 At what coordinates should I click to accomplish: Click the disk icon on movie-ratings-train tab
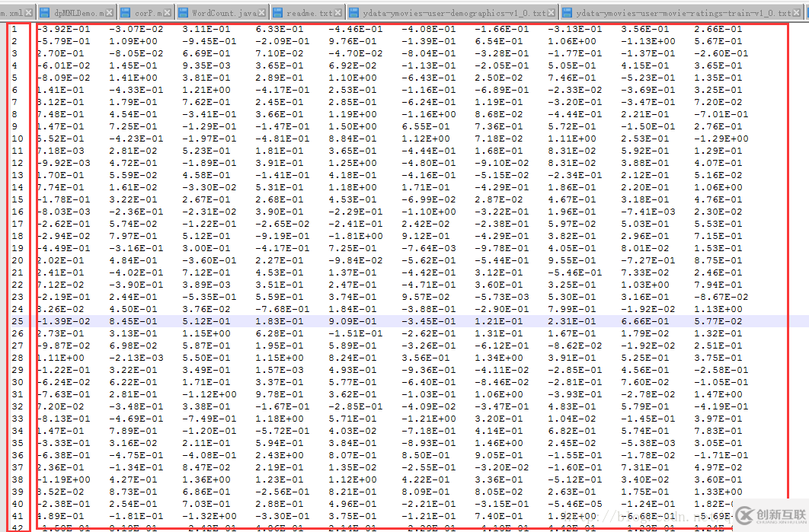tap(567, 13)
